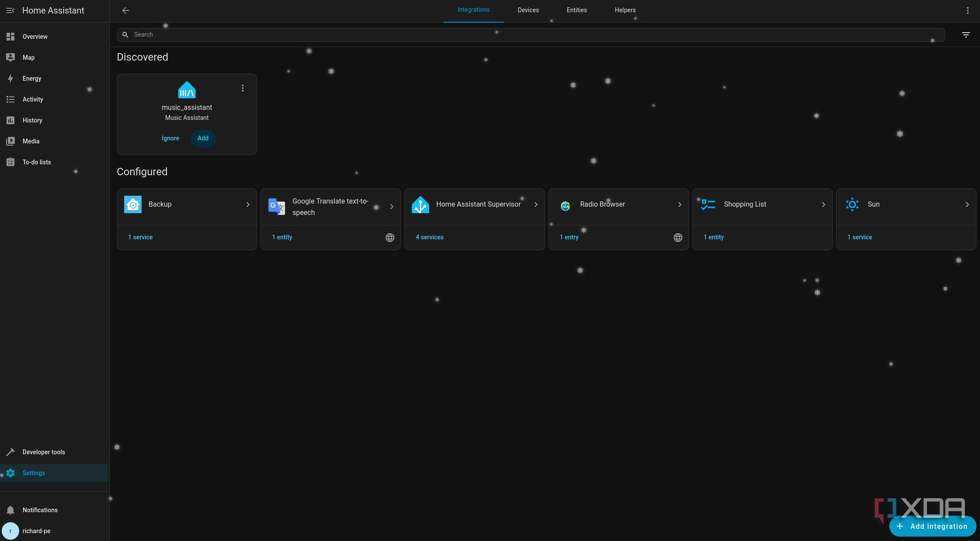Open the Energy sidebar item

click(x=32, y=78)
